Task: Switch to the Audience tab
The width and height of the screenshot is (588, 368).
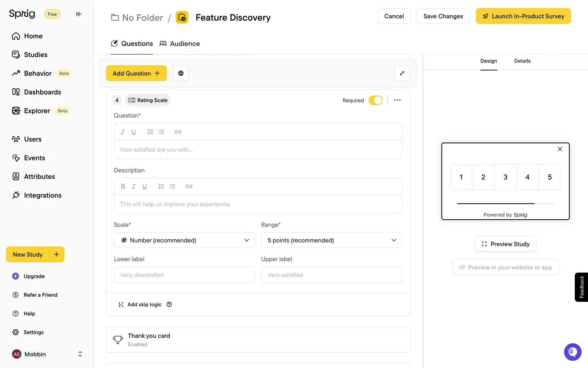Action: 180,44
